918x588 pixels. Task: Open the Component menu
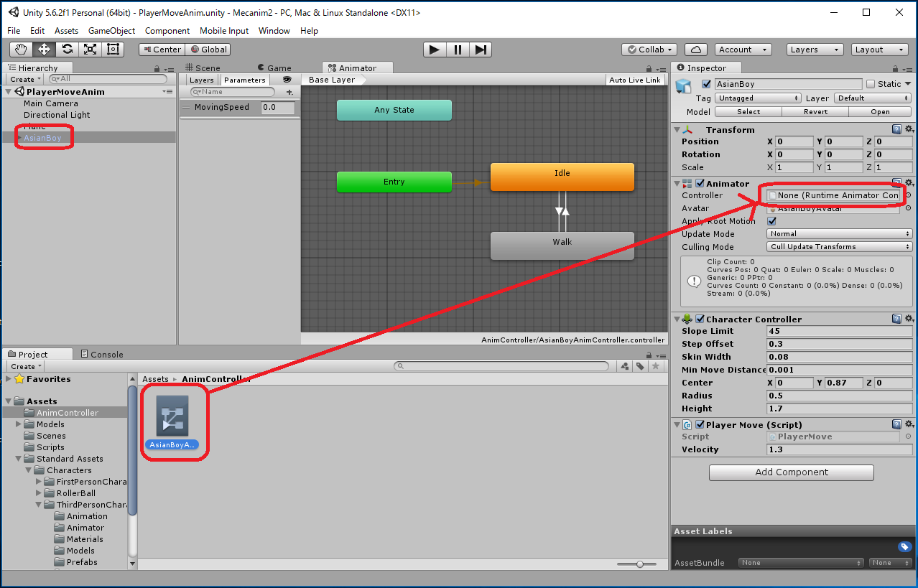(167, 31)
